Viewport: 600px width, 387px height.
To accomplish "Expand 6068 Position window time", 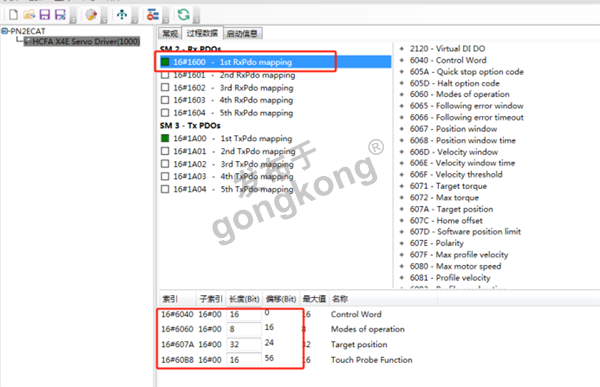I will click(402, 140).
